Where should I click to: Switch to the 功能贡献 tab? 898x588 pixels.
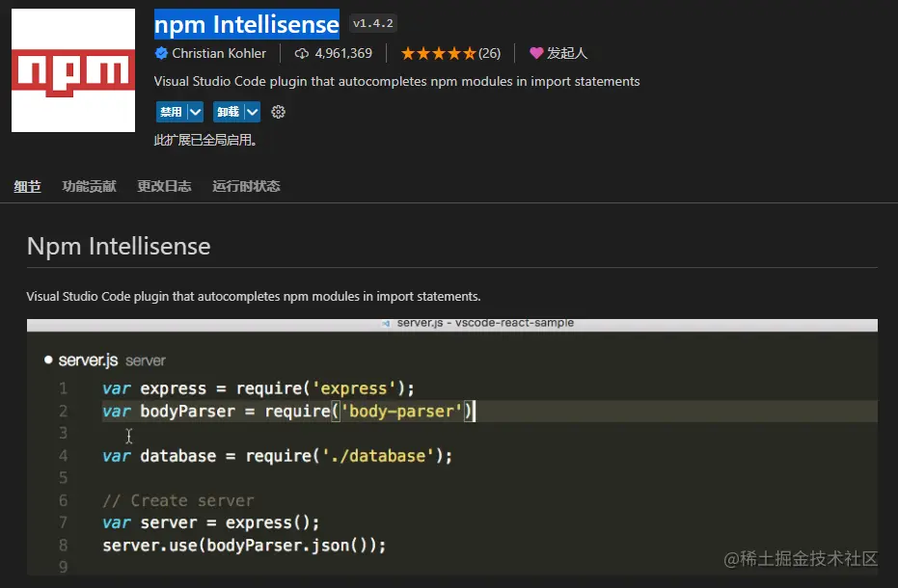coord(90,186)
